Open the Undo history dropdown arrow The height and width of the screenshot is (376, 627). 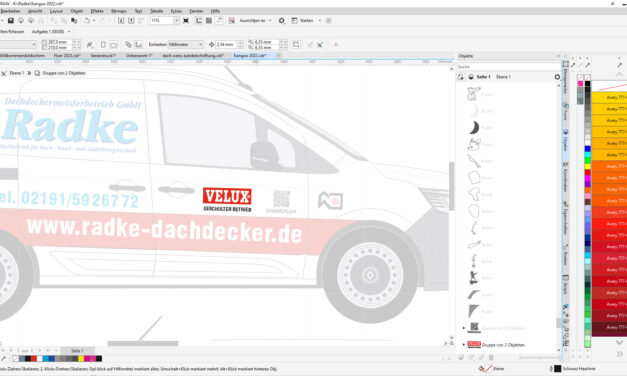pyautogui.click(x=94, y=20)
